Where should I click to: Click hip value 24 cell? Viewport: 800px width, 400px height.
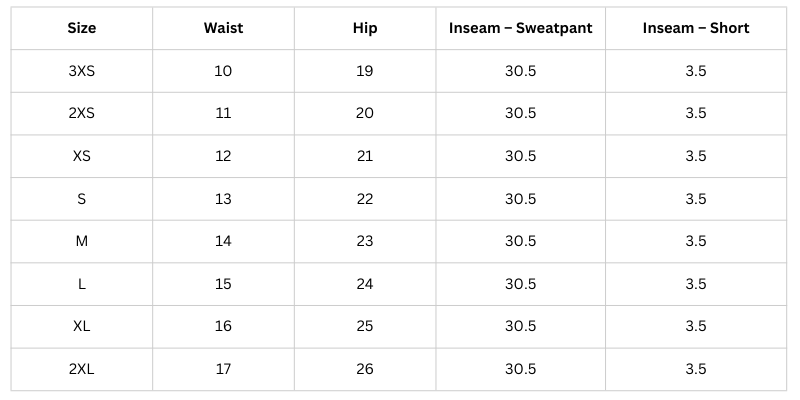[365, 284]
